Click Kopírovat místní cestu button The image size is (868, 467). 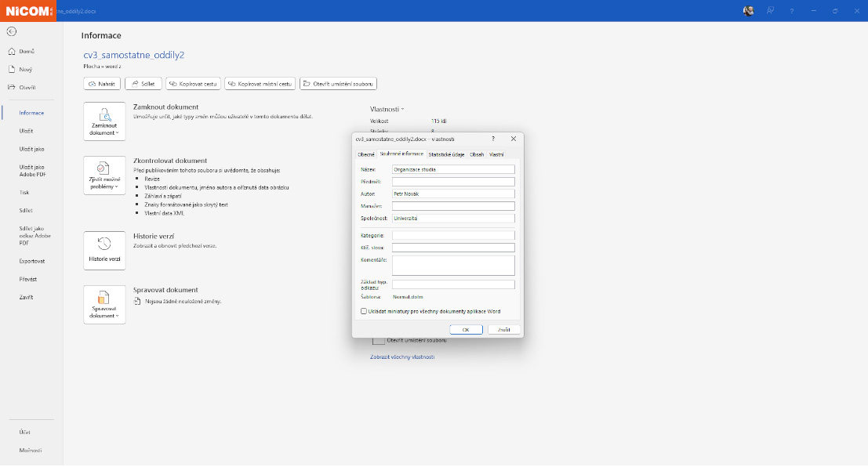[x=260, y=84]
